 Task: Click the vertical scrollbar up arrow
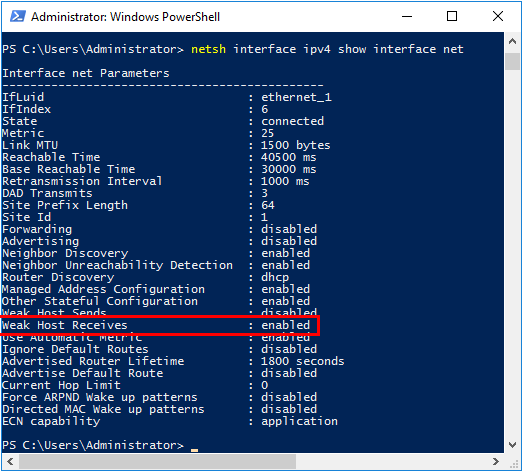[512, 42]
